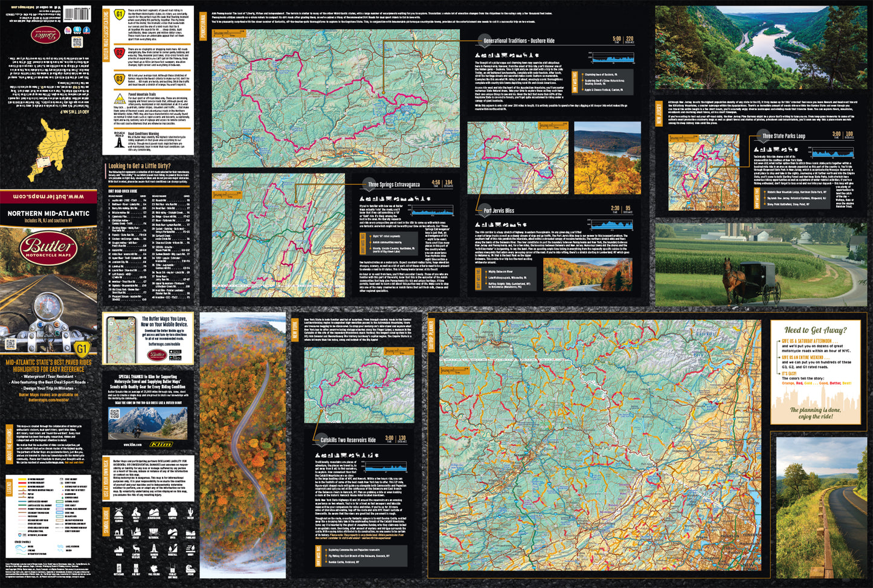
Task: Select the Catskills Two Reservoirs Ride title
Action: [348, 440]
